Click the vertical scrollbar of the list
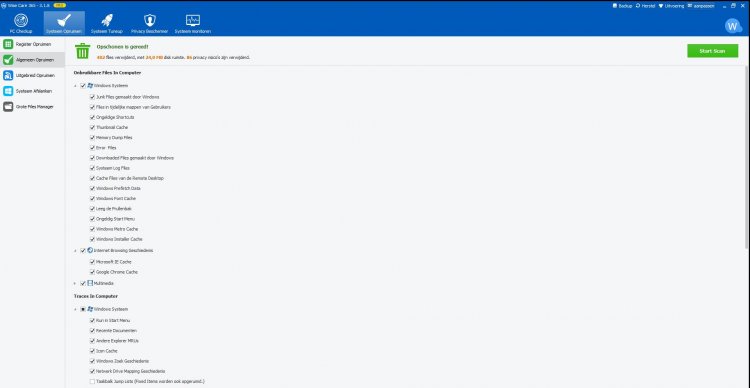The width and height of the screenshot is (750, 388). point(747,157)
